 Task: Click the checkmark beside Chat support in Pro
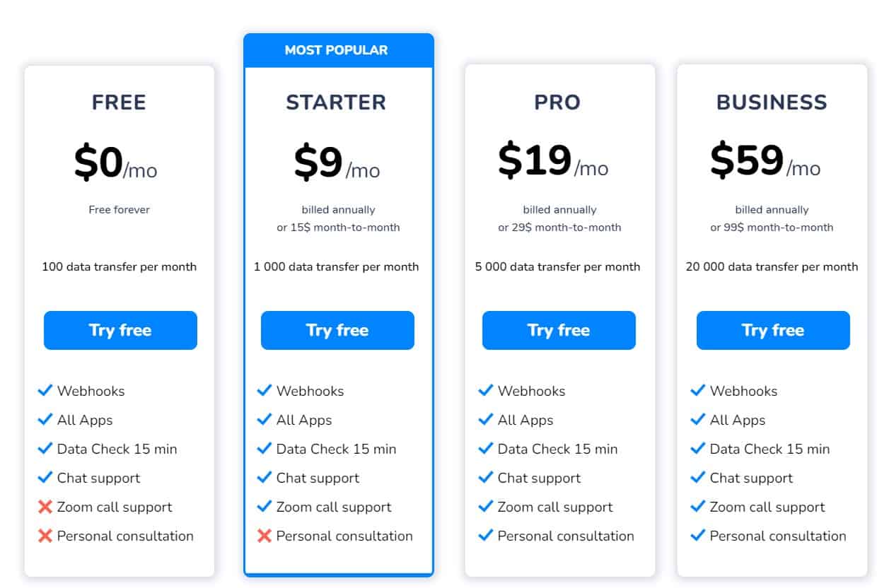485,478
